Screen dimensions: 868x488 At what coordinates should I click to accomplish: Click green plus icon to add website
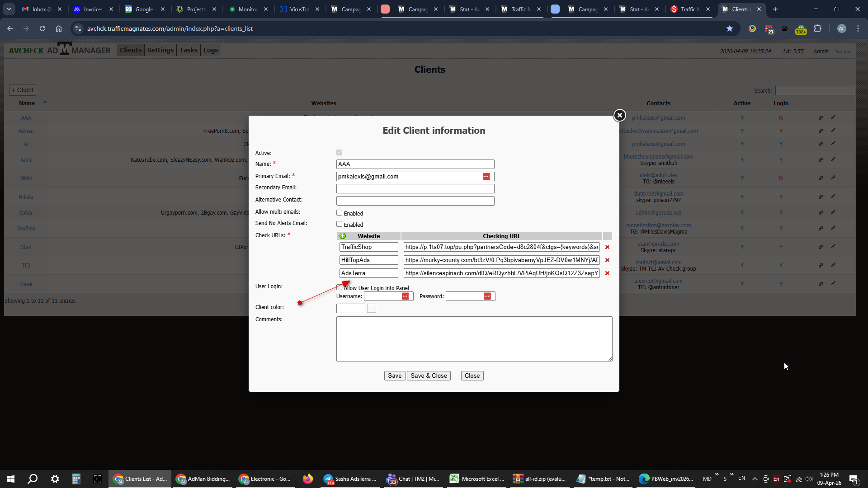(x=343, y=236)
